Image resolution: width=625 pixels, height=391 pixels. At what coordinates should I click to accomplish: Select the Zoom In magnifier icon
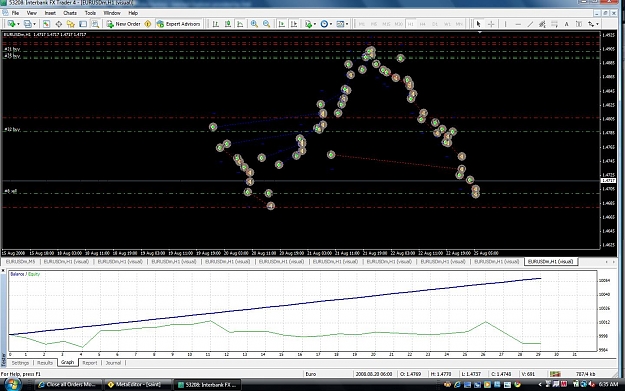point(254,24)
